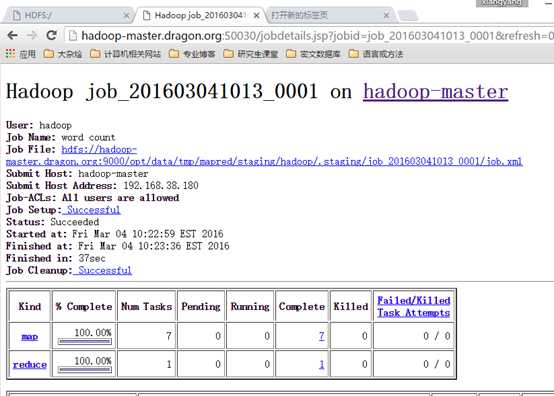Click the browser Forward arrow
Image resolution: width=554 pixels, height=396 pixels.
32,35
